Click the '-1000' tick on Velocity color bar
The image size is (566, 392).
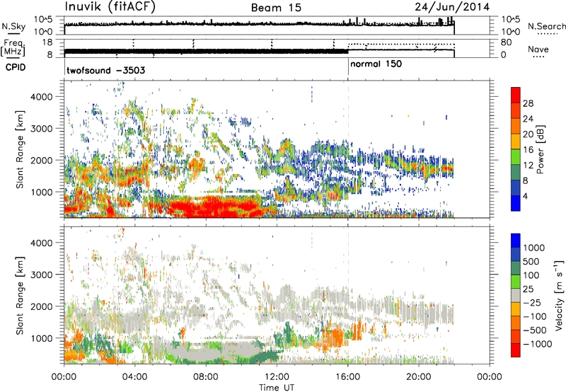coord(537,344)
